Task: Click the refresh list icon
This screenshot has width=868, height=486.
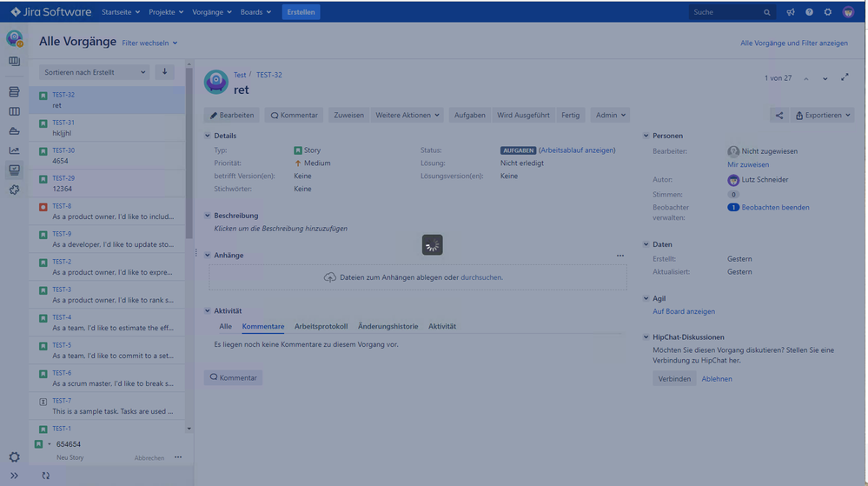Action: coord(46,476)
